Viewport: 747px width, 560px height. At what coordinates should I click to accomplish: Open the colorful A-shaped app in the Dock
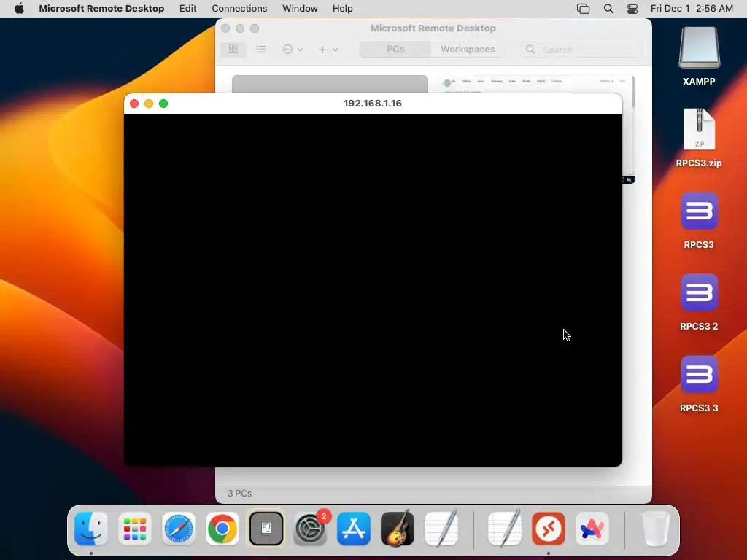[592, 529]
